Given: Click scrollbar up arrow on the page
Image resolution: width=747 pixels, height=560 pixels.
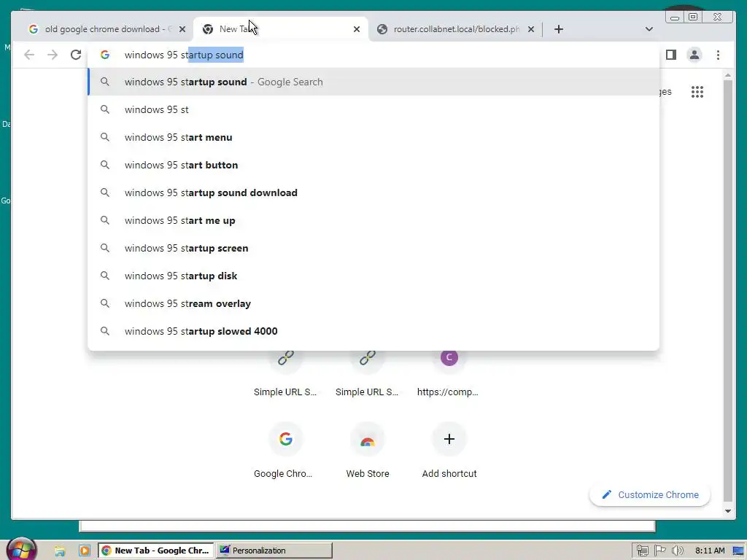Looking at the screenshot, I should pyautogui.click(x=727, y=75).
